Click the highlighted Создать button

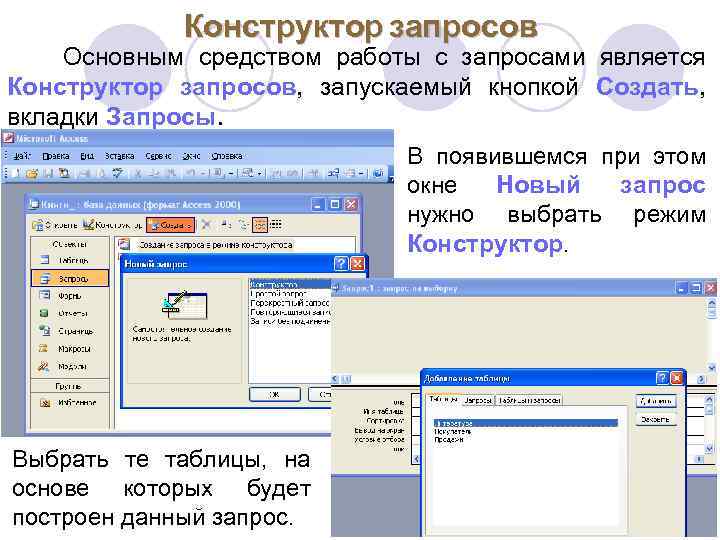(170, 225)
